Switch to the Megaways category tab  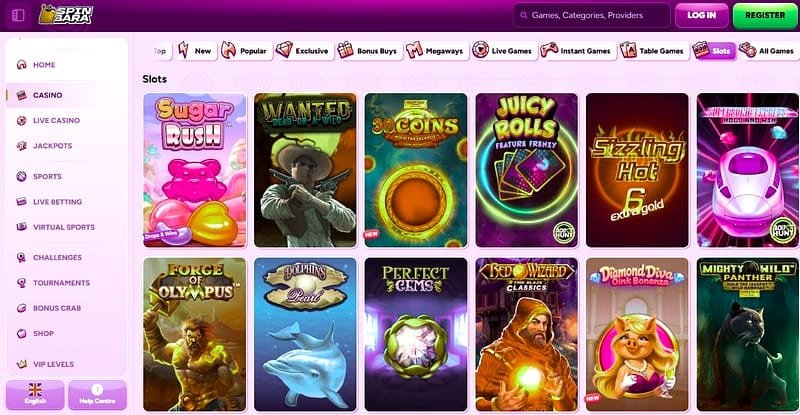coord(436,51)
